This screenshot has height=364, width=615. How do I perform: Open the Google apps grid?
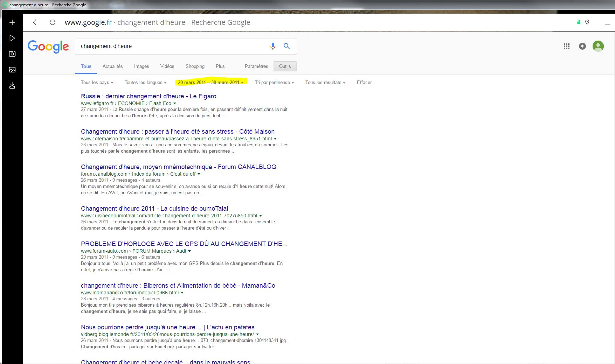[x=567, y=46]
